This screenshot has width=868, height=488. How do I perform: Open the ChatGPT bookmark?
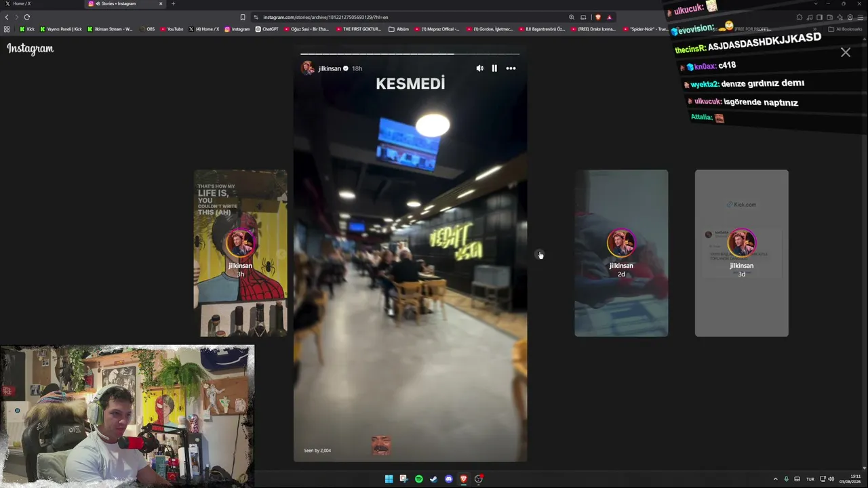pos(267,29)
